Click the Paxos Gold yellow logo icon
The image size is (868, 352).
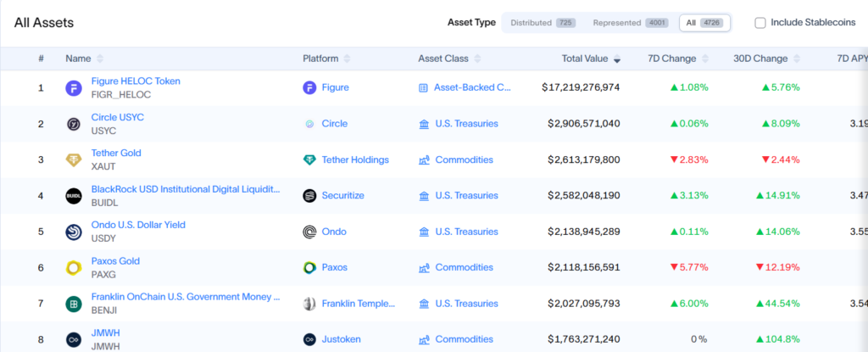coord(74,268)
